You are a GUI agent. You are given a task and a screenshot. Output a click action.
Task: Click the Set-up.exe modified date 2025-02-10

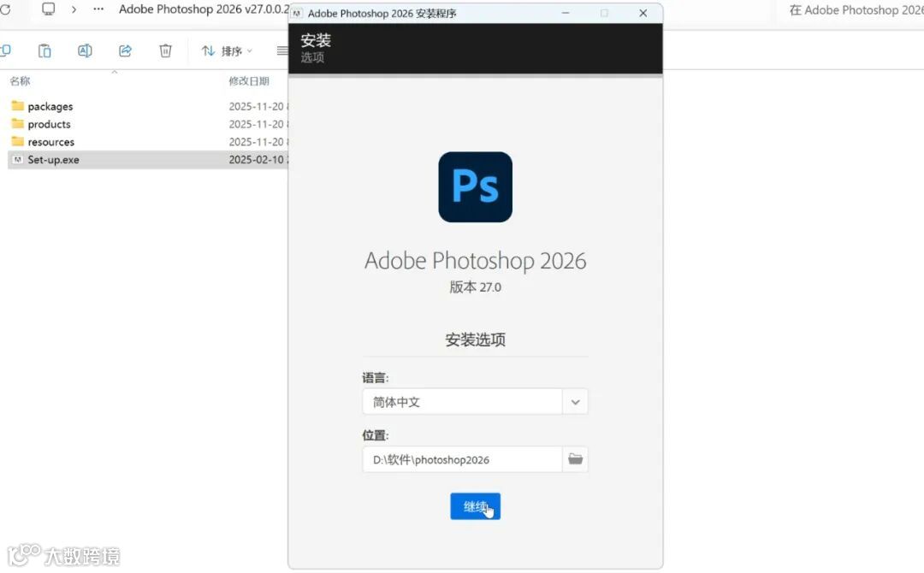click(x=258, y=160)
